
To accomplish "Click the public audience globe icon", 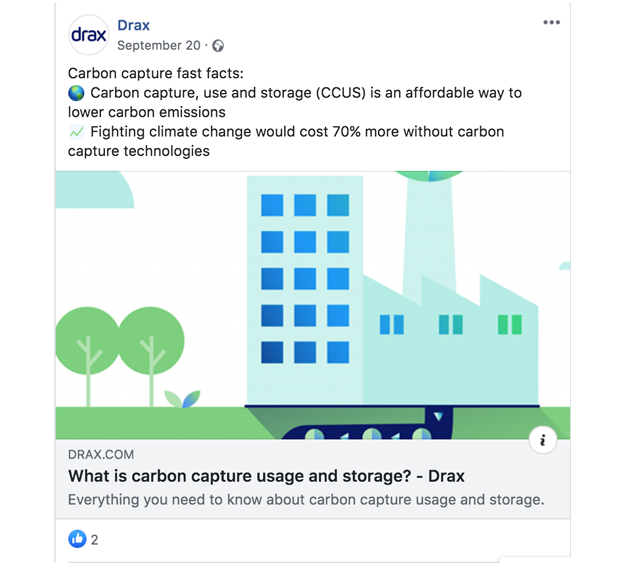I will [x=218, y=46].
